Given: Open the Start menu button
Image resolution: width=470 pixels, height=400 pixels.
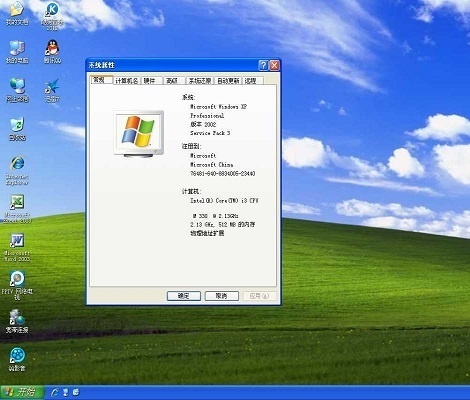Looking at the screenshot, I should pyautogui.click(x=21, y=392).
